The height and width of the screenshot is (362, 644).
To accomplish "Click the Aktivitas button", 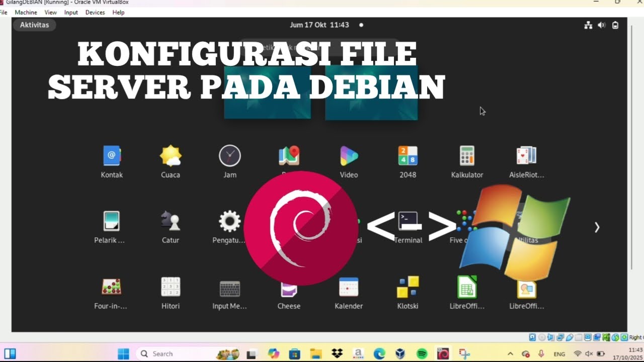I will (x=34, y=25).
